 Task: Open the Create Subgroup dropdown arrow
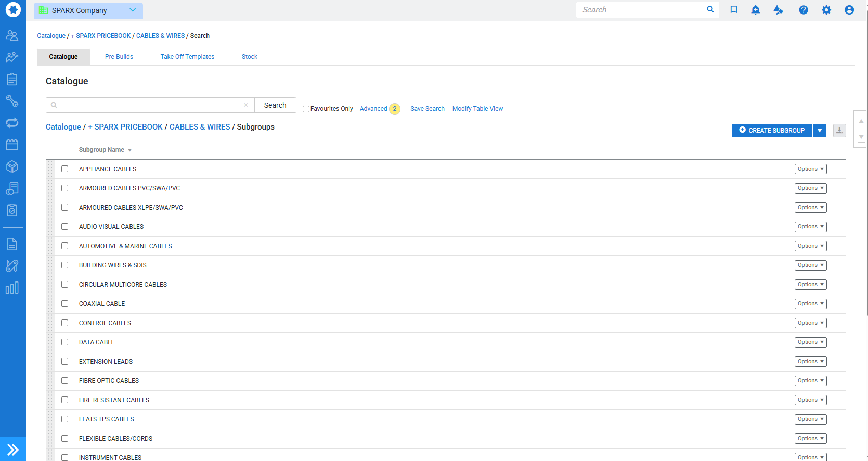pos(819,131)
